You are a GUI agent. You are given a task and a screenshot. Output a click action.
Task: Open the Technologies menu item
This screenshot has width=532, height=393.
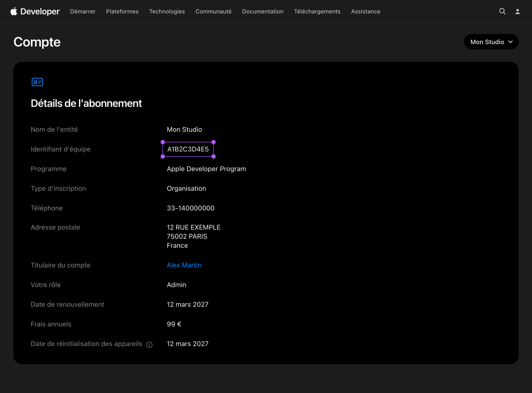[167, 12]
